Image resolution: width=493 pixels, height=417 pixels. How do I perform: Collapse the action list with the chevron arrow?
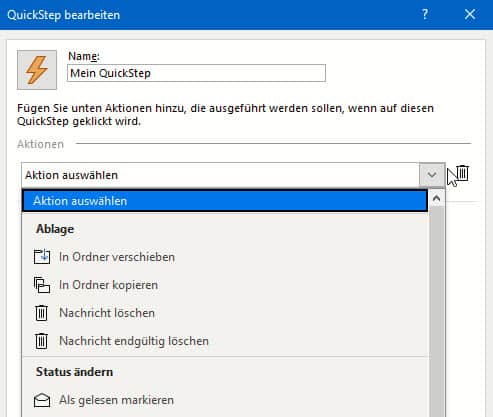(432, 175)
